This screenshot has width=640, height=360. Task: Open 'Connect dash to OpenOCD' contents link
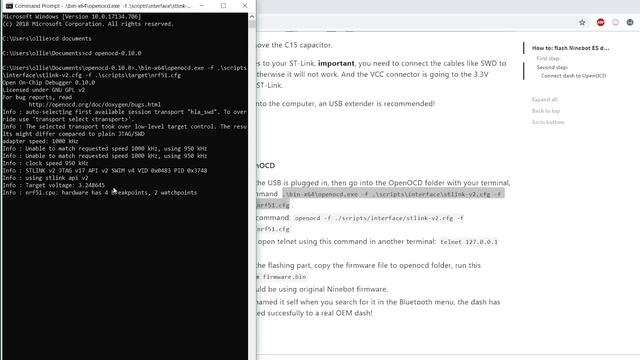[573, 76]
